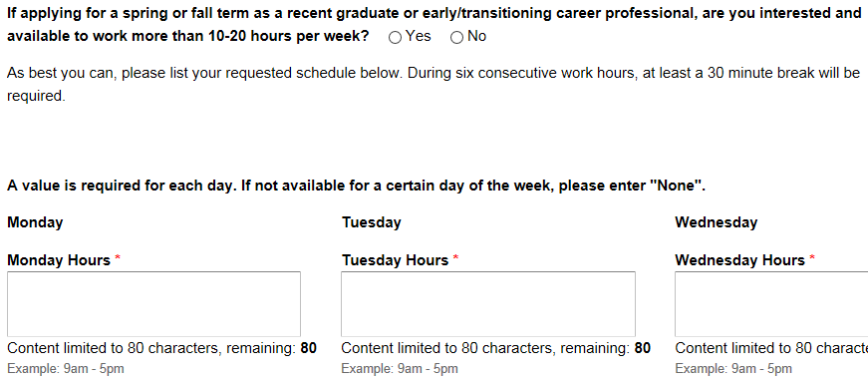Click the Wednesday Hours text box
This screenshot has height=380, width=868.
coord(771,303)
